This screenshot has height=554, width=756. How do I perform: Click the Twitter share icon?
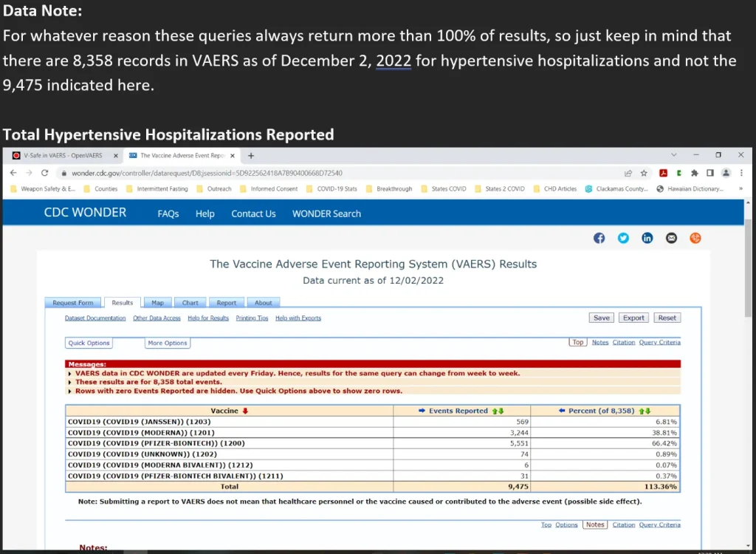point(623,238)
